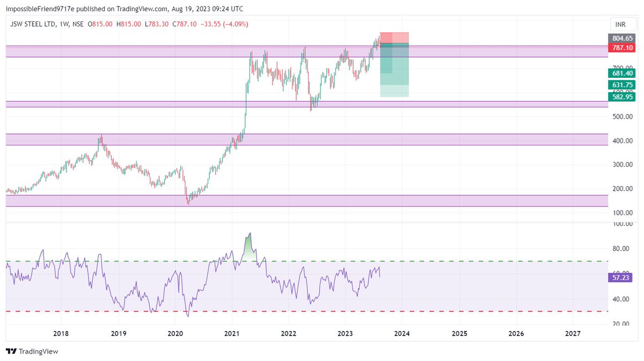
Task: Click the 2024 label on time axis
Action: 402,334
